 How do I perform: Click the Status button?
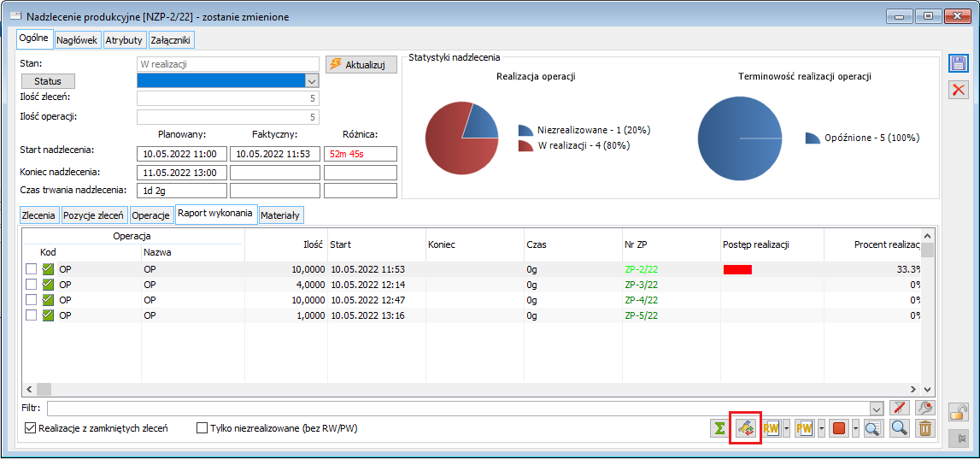(x=48, y=80)
